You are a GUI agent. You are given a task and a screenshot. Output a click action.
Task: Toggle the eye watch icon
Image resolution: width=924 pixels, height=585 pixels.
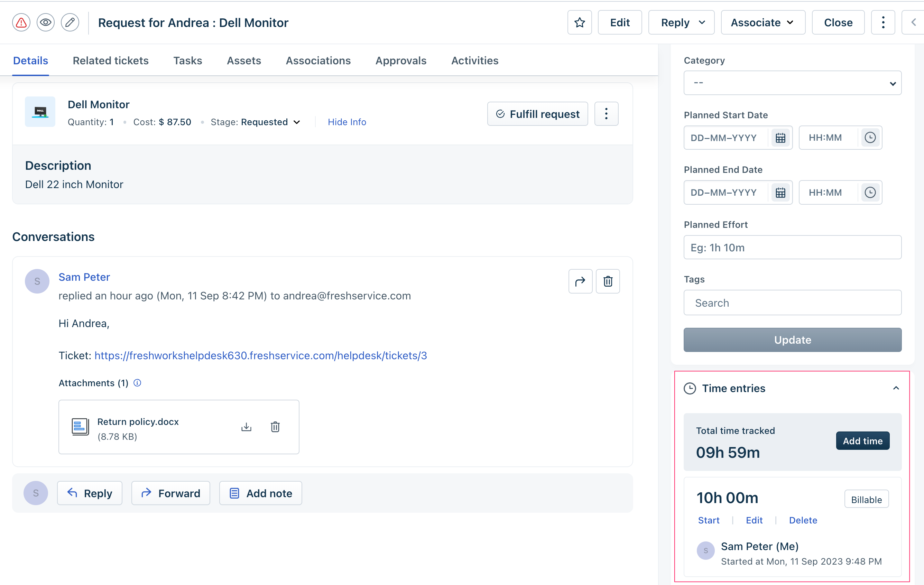tap(46, 22)
